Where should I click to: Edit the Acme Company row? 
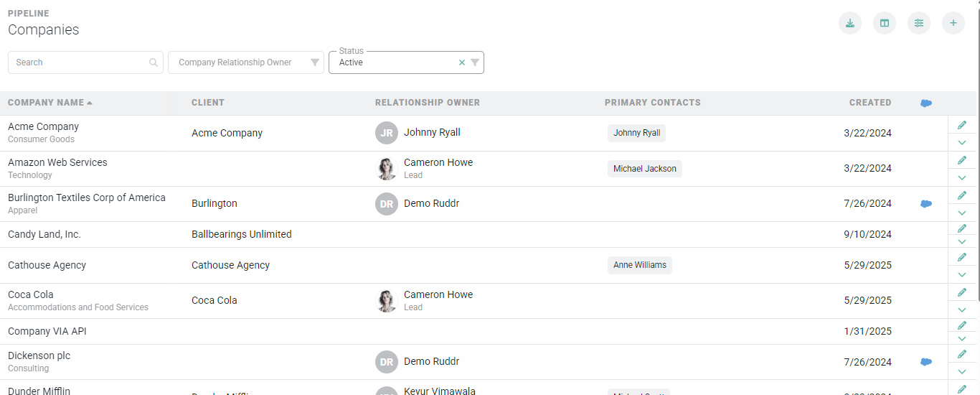(x=962, y=125)
